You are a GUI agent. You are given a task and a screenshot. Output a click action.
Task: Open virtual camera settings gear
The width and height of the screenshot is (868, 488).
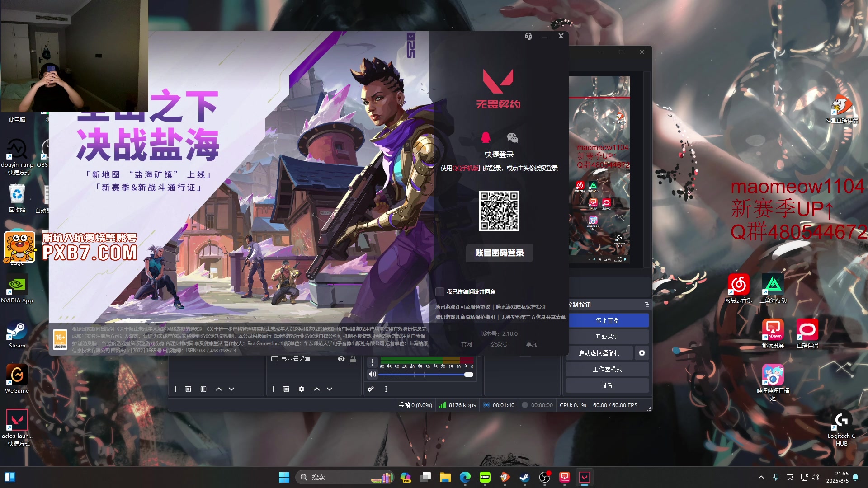point(642,353)
